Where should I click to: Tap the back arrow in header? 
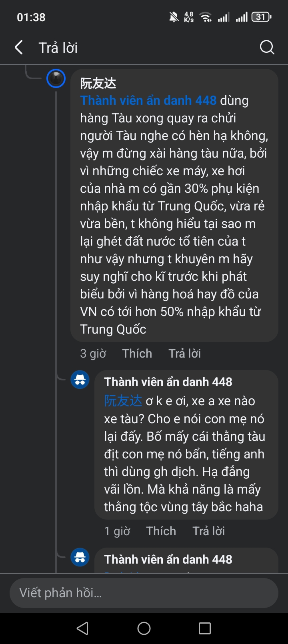(19, 48)
